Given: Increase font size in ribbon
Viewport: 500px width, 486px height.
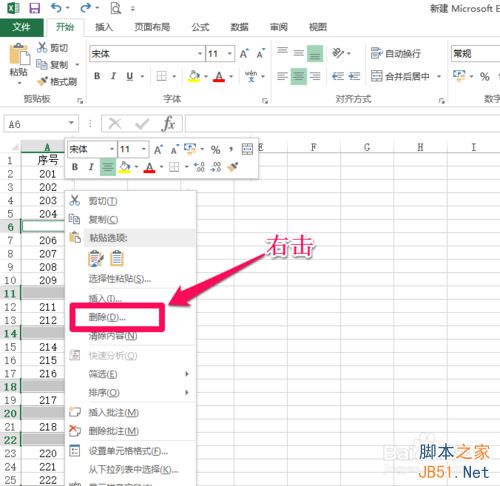Looking at the screenshot, I should click(244, 54).
